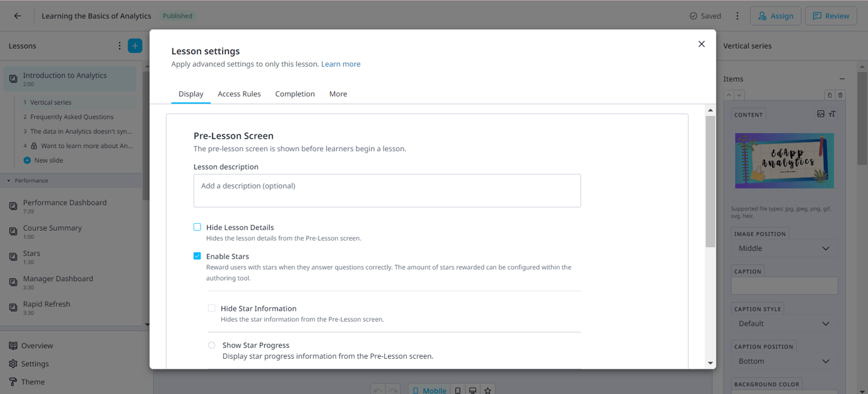Screen dimensions: 868x394
Task: Switch to desktop preview icon
Action: point(472,390)
